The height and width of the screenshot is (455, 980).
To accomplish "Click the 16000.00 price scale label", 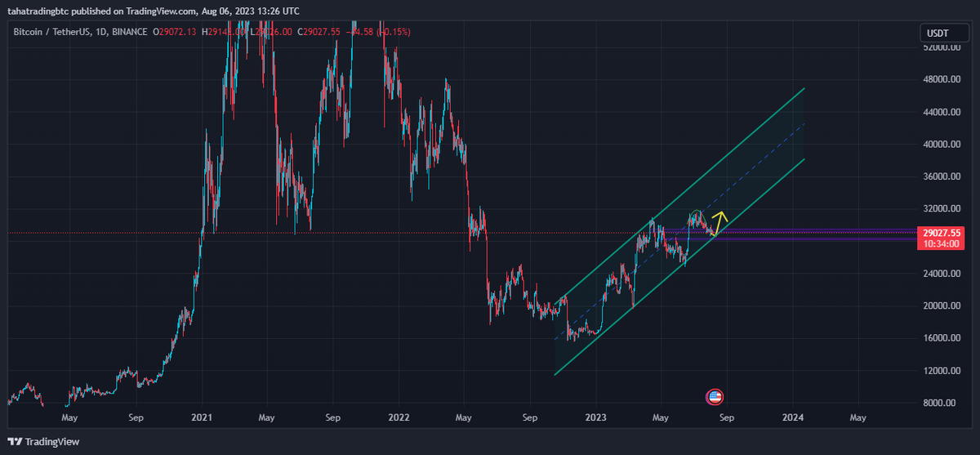I will [x=939, y=338].
